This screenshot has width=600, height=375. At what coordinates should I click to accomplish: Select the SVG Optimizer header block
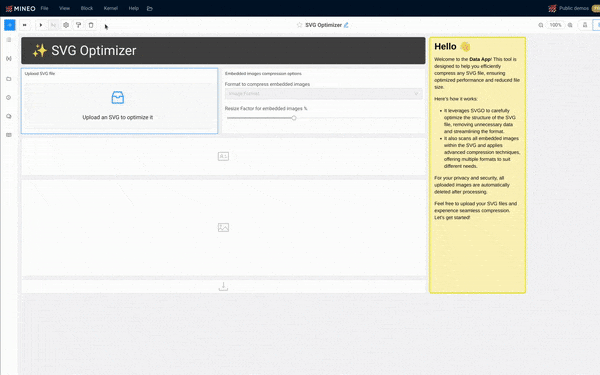point(223,51)
